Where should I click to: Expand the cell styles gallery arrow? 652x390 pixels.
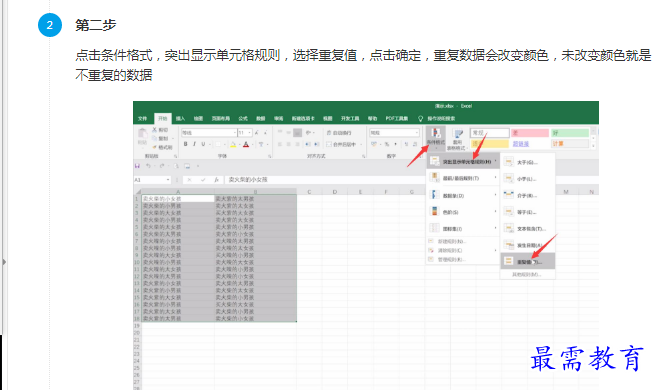(593, 146)
